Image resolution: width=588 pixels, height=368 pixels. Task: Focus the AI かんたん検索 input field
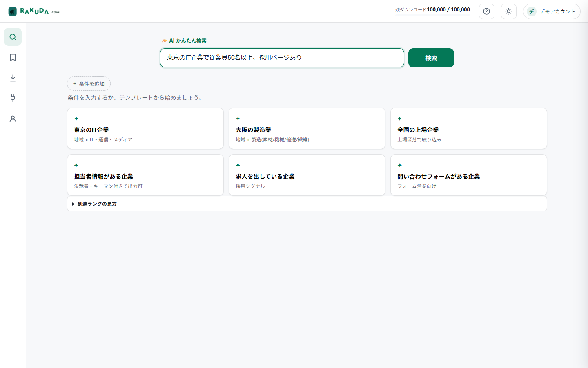[x=282, y=58]
